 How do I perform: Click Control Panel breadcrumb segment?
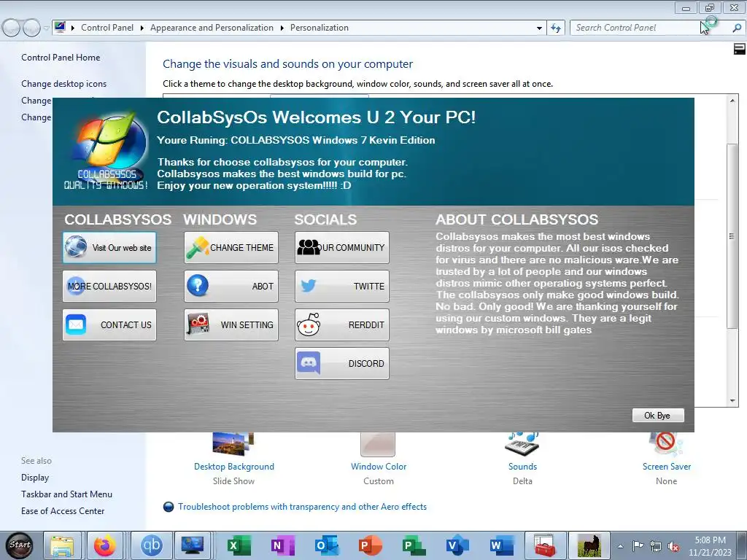107,28
